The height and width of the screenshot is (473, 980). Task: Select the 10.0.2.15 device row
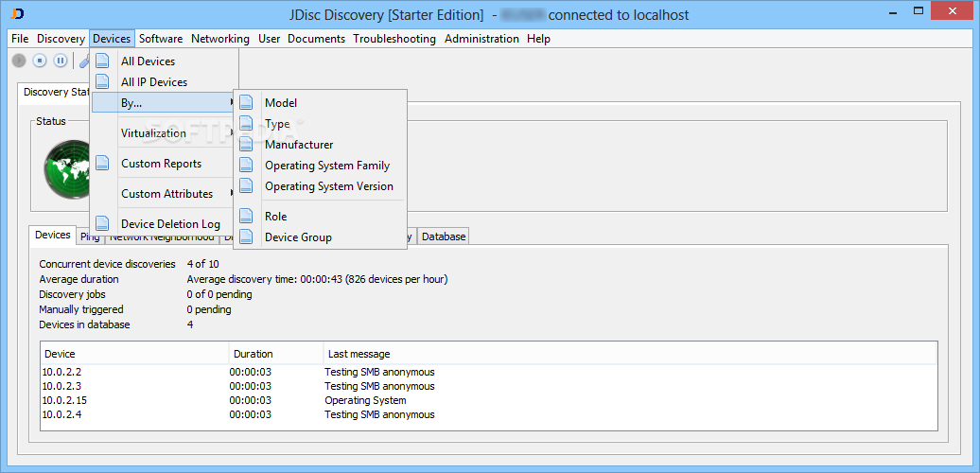489,400
